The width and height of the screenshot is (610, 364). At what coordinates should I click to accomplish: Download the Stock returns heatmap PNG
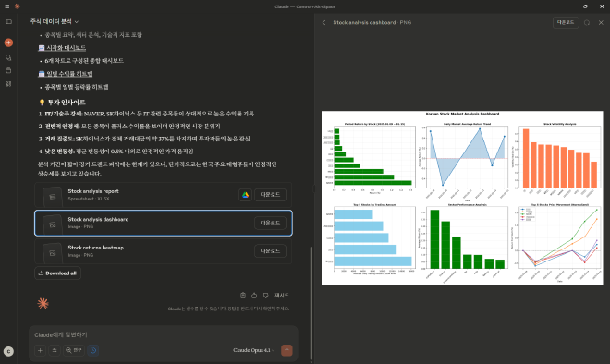coord(270,251)
